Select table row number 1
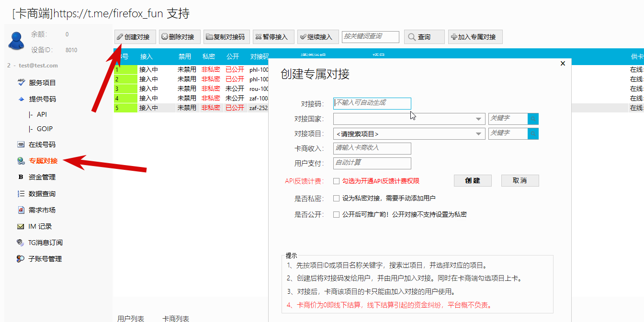644x322 pixels. coord(192,69)
